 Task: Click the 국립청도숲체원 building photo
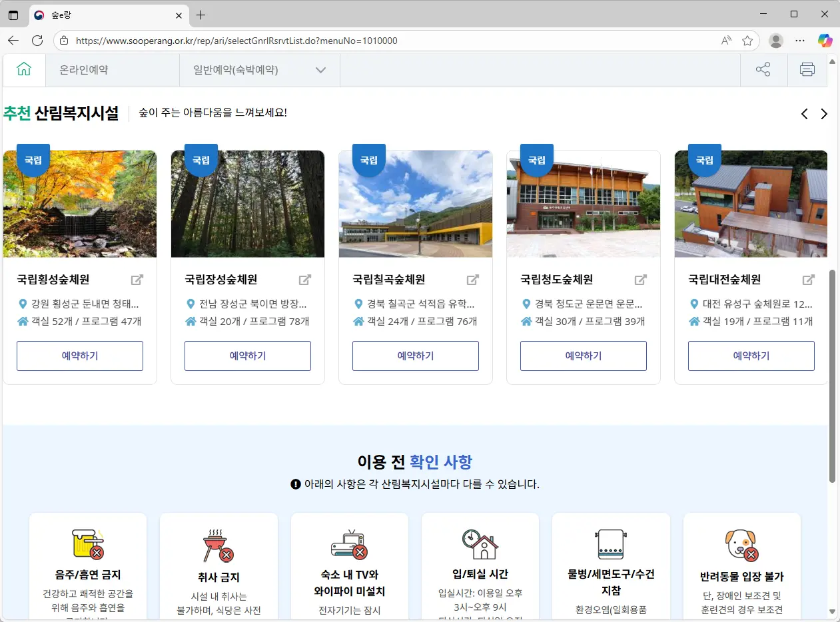click(584, 203)
